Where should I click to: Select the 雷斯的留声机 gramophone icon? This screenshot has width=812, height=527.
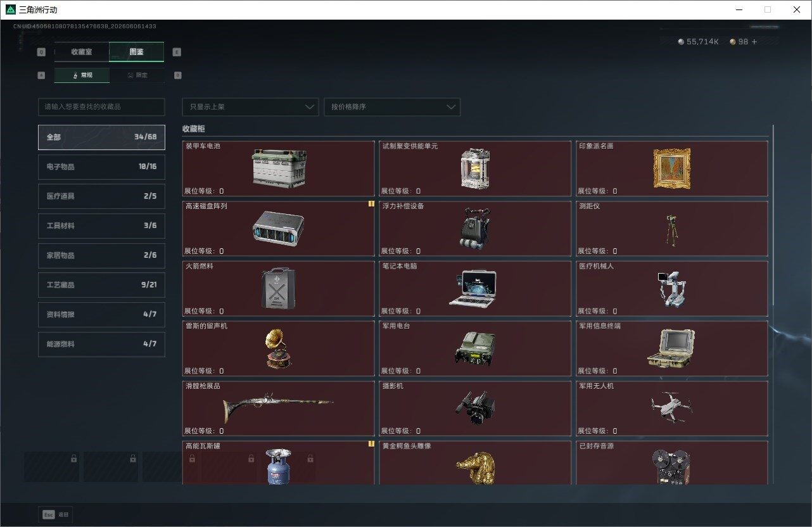tap(278, 348)
